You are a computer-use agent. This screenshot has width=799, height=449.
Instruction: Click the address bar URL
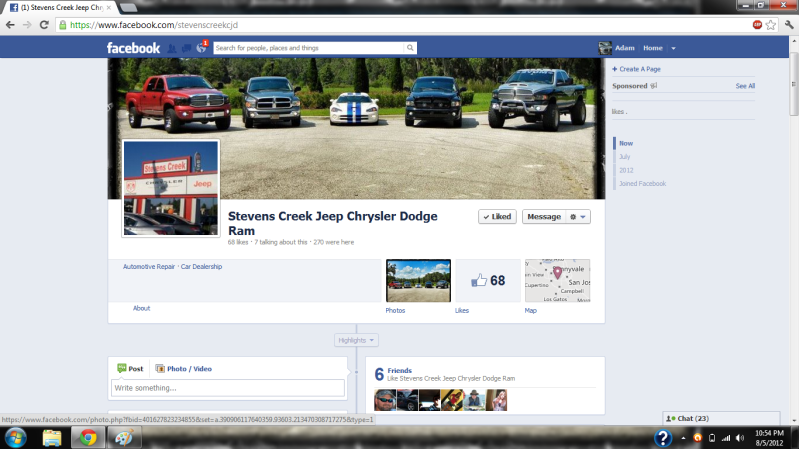point(154,25)
